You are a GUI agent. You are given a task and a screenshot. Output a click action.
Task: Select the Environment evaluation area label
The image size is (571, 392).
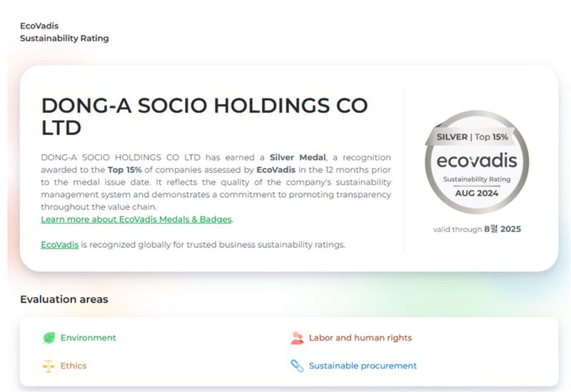click(88, 338)
